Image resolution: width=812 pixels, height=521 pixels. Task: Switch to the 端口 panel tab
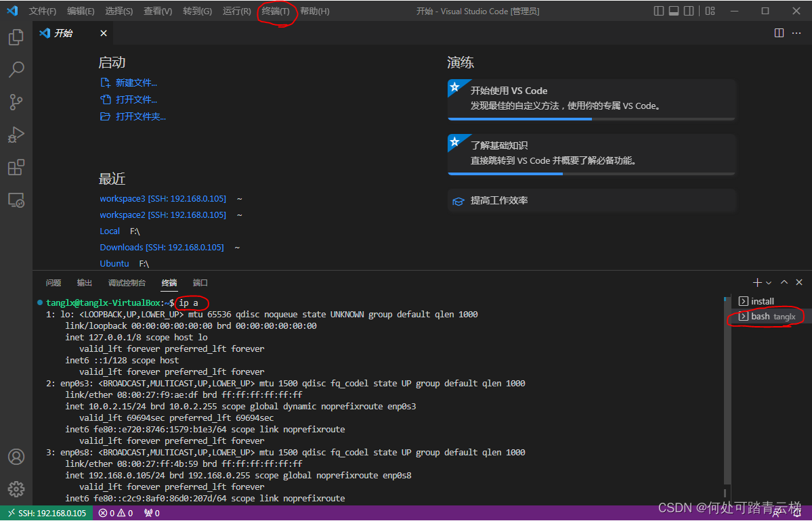click(x=200, y=282)
